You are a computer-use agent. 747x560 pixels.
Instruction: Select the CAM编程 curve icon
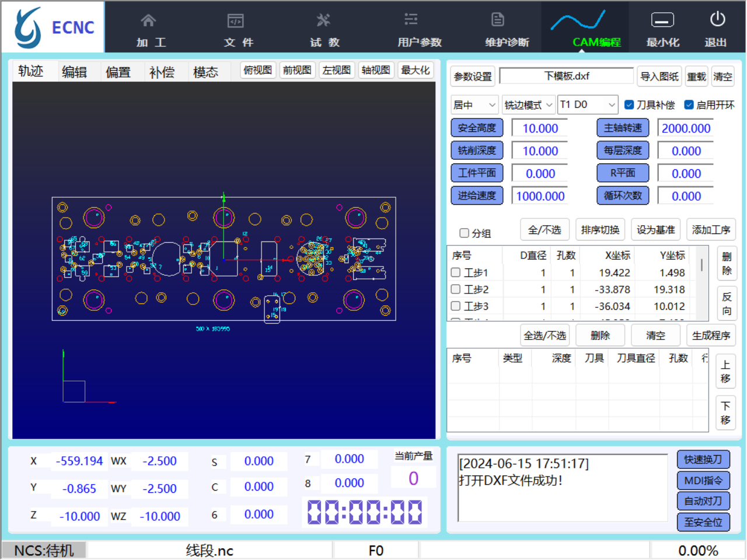point(578,21)
